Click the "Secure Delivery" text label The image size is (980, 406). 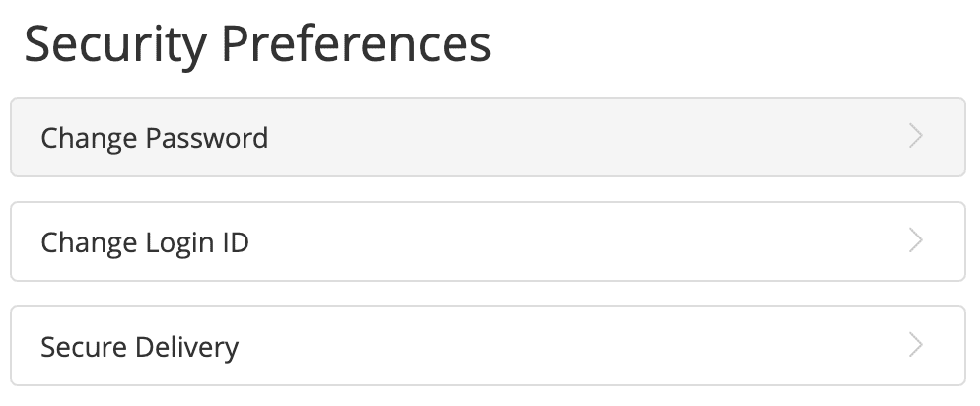[140, 347]
